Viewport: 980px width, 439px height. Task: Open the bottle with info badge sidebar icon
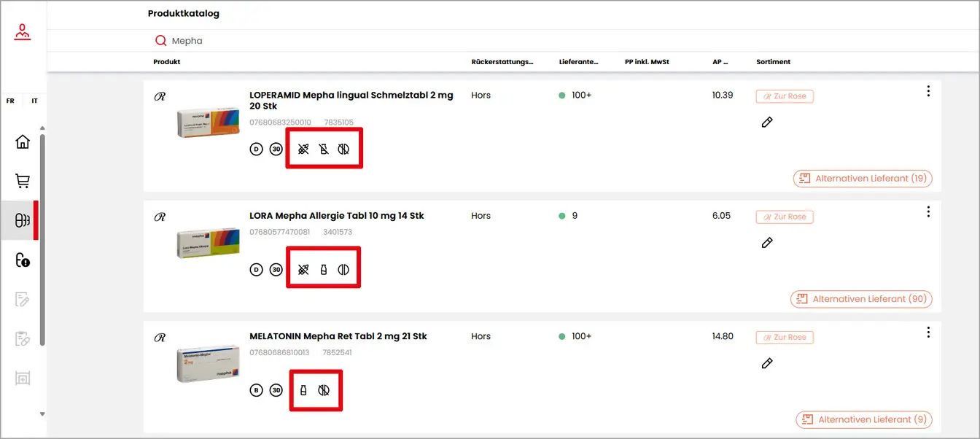(23, 260)
